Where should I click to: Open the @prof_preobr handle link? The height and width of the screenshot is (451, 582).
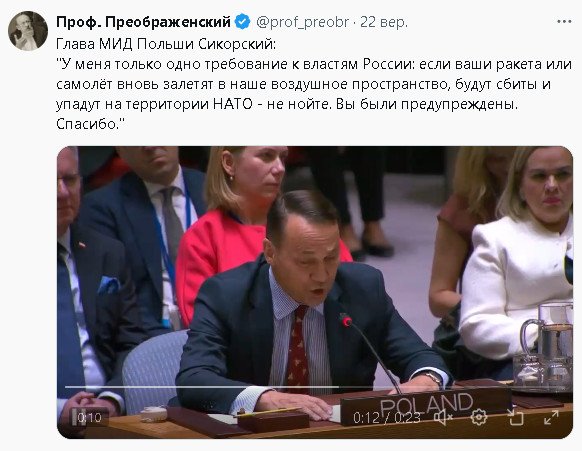coord(303,22)
